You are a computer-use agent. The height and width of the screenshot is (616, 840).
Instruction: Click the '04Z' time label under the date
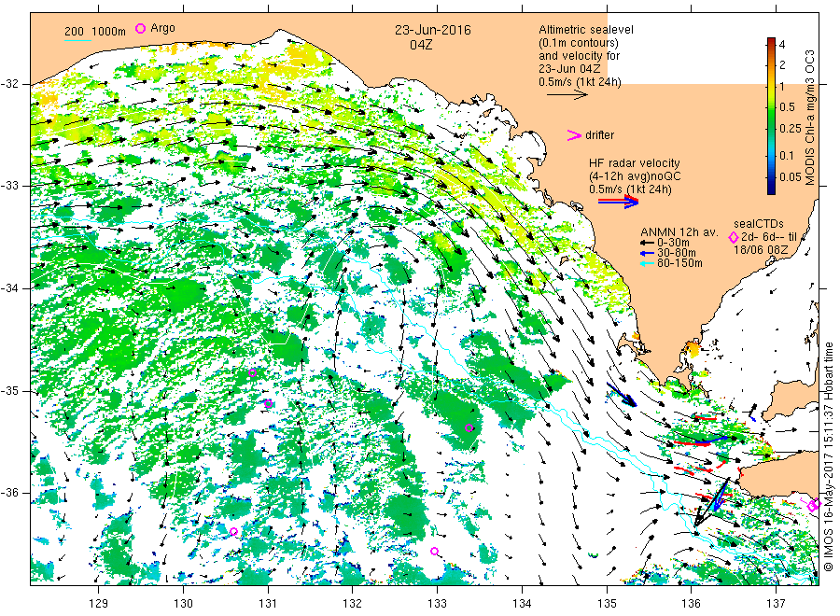(421, 45)
